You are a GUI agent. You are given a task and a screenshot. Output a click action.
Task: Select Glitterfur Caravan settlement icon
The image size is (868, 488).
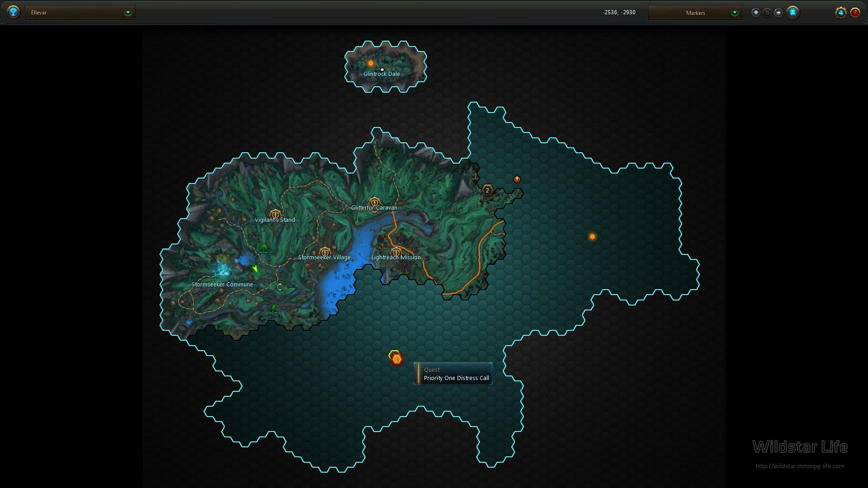coord(374,202)
